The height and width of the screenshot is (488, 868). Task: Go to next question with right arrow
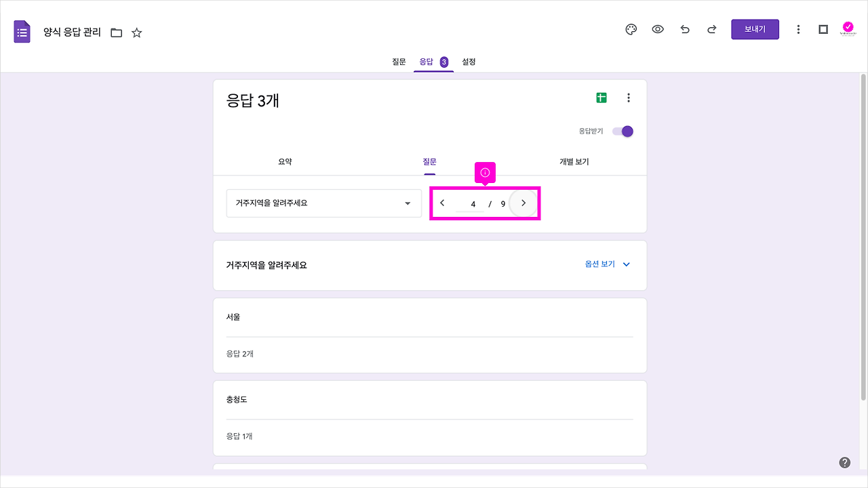coord(523,203)
